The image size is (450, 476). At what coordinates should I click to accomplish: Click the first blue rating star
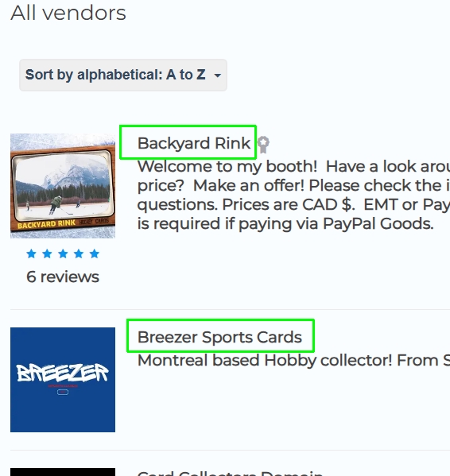point(31,253)
